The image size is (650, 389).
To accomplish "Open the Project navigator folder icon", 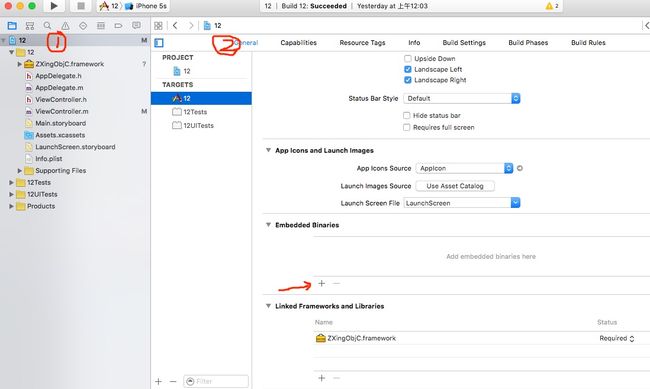I will [12, 26].
